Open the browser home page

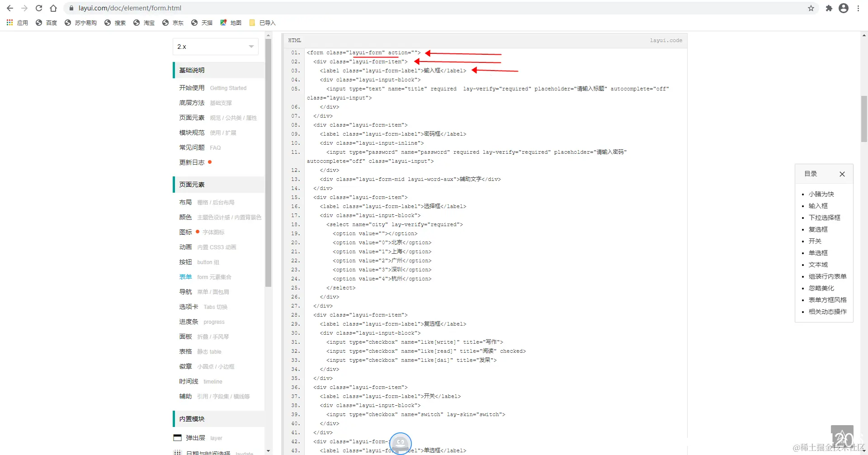[53, 8]
